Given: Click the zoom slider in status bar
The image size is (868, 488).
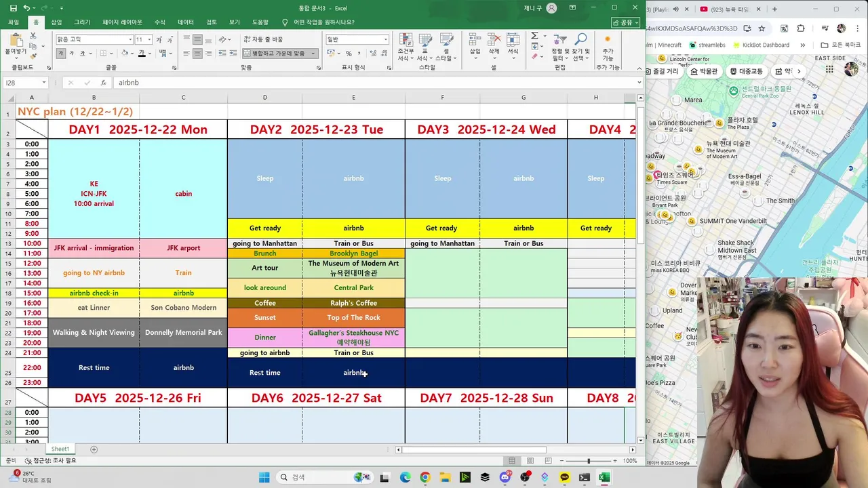Looking at the screenshot, I should (x=588, y=461).
